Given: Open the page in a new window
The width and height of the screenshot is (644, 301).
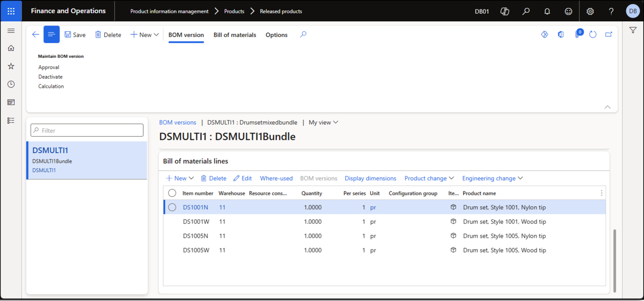Looking at the screenshot, I should click(608, 34).
